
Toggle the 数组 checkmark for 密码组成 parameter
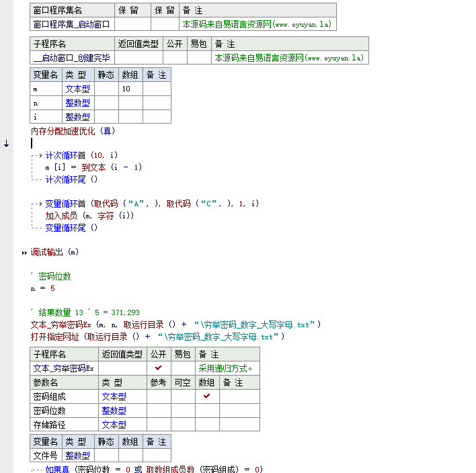click(207, 396)
